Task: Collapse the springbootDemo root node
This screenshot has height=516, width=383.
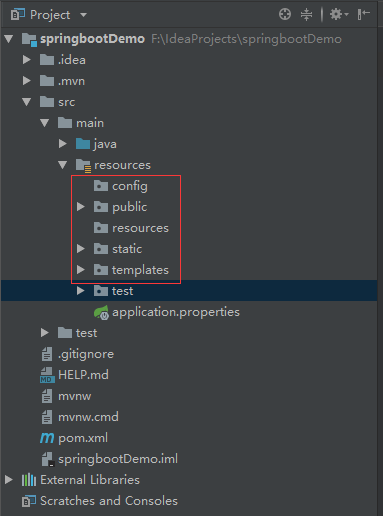Action: click(9, 39)
